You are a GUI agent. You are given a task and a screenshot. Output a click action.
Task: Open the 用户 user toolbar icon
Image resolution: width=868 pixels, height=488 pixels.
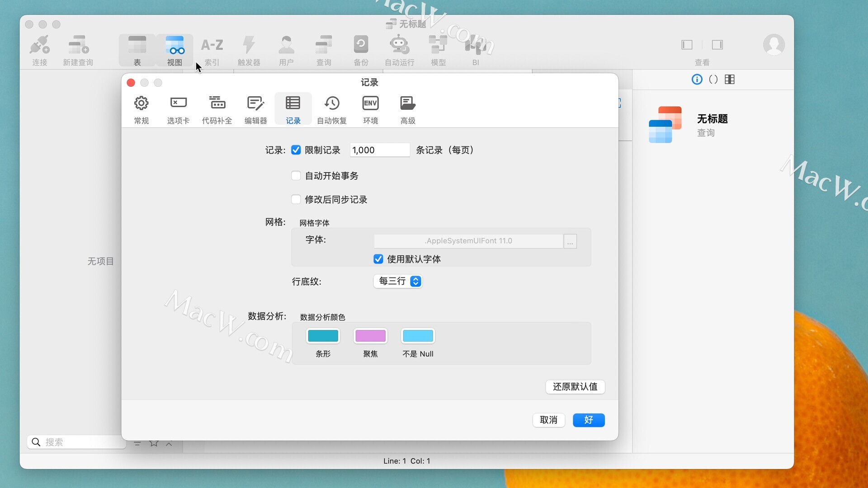click(286, 50)
